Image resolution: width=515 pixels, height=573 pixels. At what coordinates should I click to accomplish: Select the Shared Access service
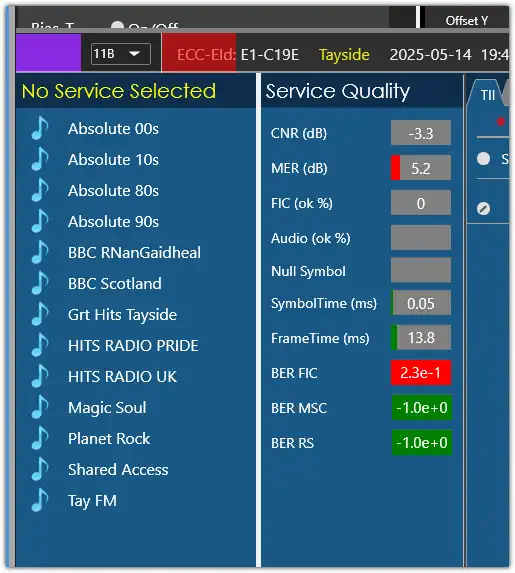[118, 470]
